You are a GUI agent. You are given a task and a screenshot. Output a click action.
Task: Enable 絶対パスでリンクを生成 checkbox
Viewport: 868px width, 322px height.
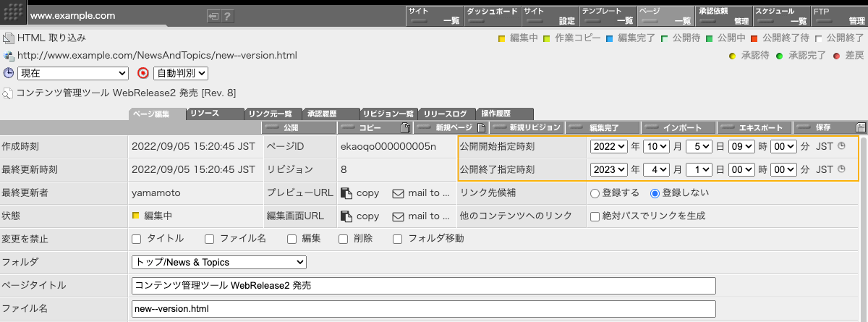595,216
